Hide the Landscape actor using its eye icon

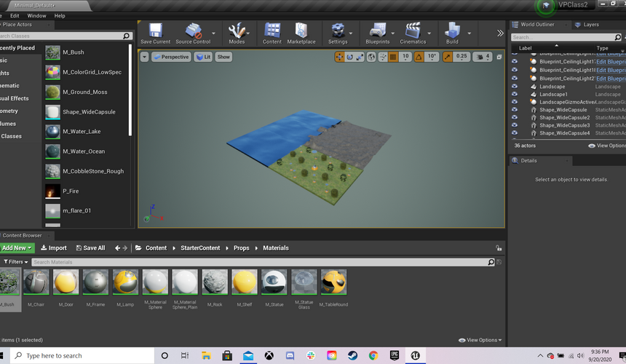(x=515, y=87)
